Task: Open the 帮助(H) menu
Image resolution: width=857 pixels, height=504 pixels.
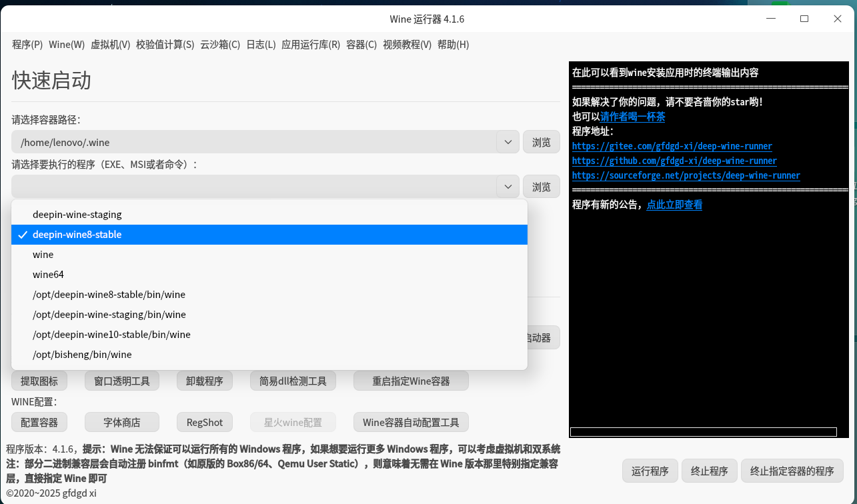Action: (x=453, y=45)
